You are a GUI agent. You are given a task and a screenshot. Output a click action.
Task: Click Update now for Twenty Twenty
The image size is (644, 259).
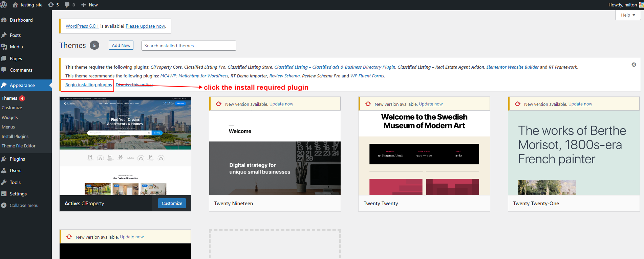click(431, 104)
